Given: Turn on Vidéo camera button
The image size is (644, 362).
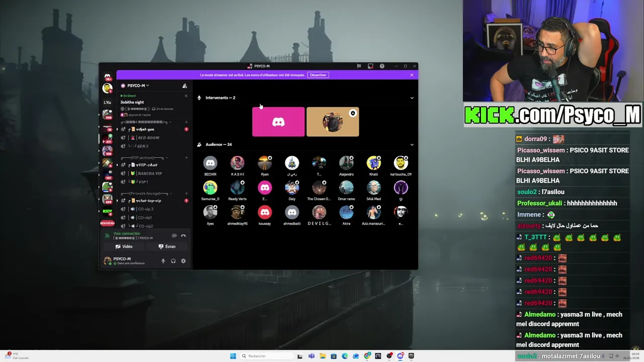Looking at the screenshot, I should pyautogui.click(x=124, y=246).
